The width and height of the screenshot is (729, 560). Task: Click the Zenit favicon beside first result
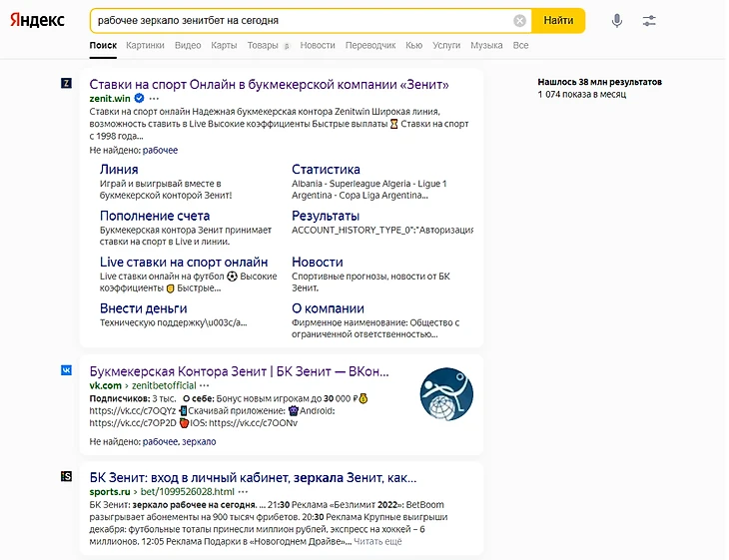point(67,83)
